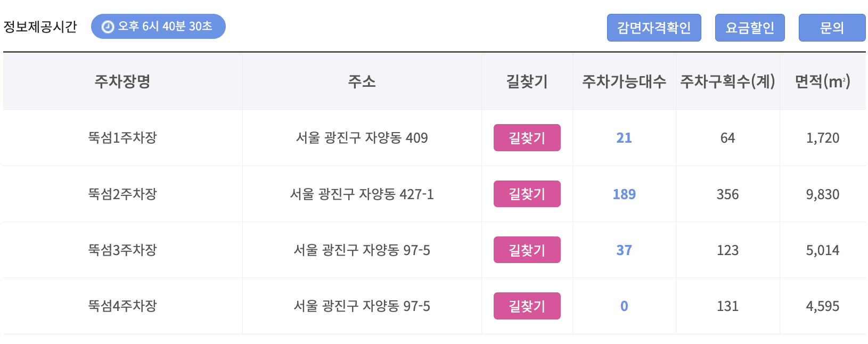The height and width of the screenshot is (344, 868).
Task: Click the available spaces count 189 for 뚝섬2주차장
Action: (x=624, y=194)
